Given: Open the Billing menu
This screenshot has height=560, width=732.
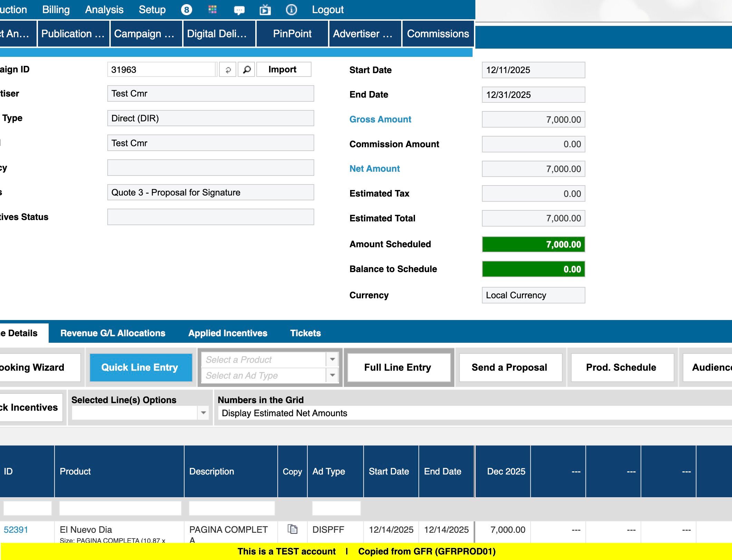Looking at the screenshot, I should coord(56,10).
